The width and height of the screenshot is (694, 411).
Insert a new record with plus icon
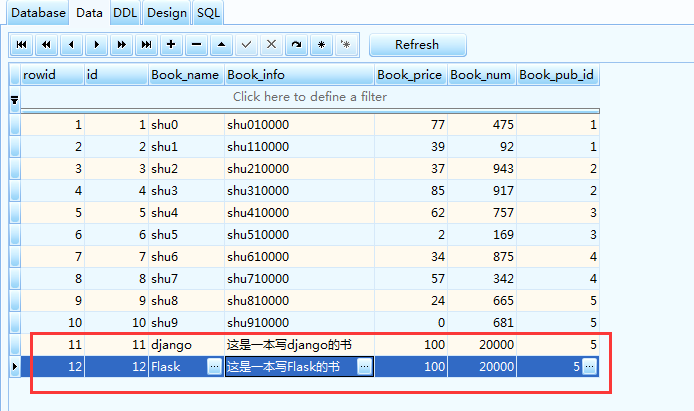[171, 45]
